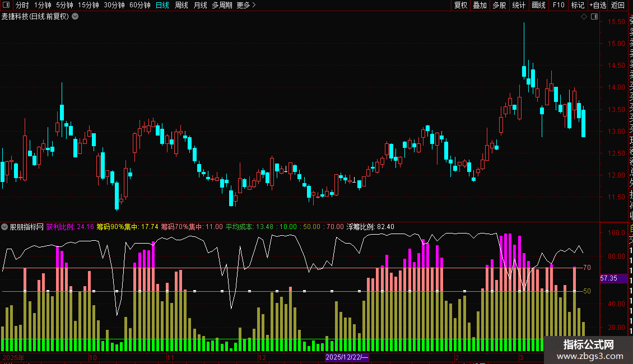Screen dimensions: 633x364
Task: Open the F10 company info
Action: (558, 5)
